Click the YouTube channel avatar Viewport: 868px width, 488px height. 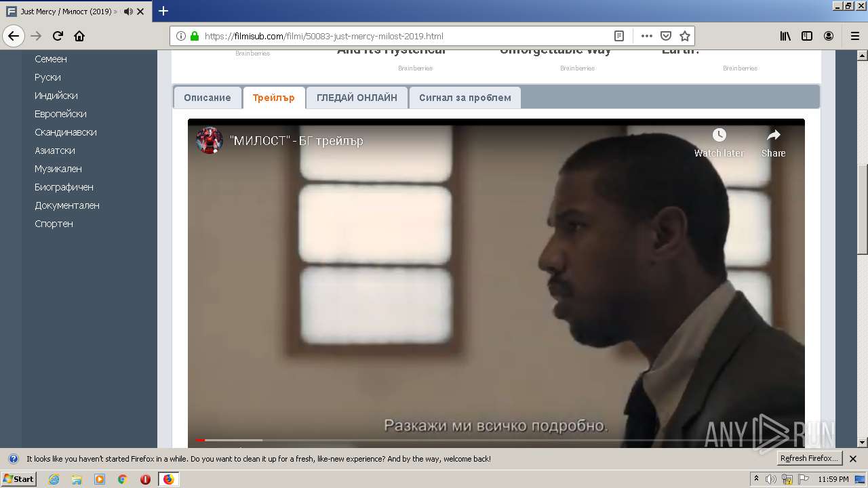tap(210, 140)
